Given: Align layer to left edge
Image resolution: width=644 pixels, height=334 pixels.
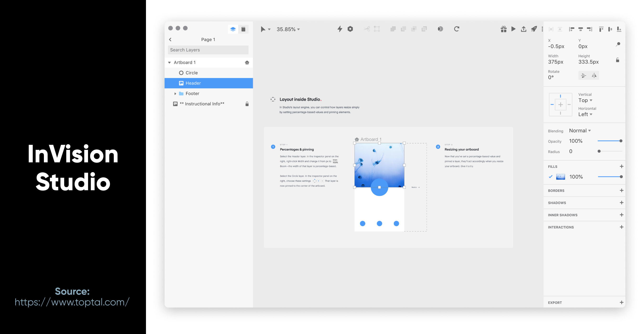Looking at the screenshot, I should (571, 29).
